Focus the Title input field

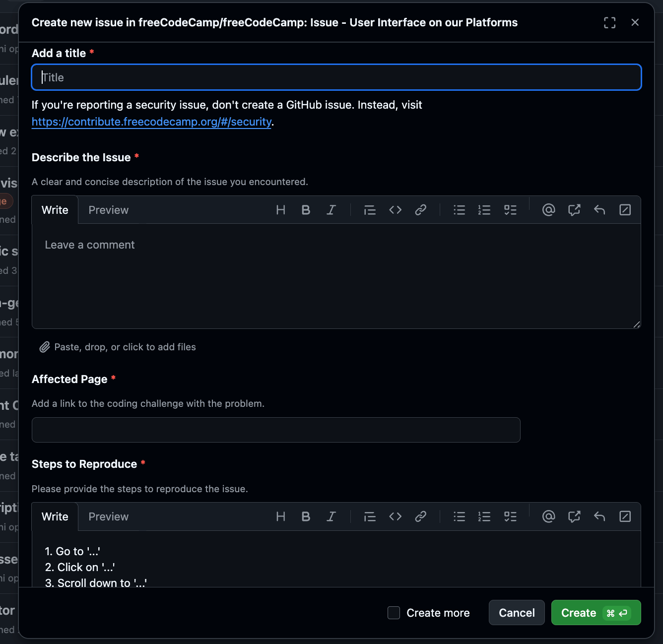coord(336,77)
